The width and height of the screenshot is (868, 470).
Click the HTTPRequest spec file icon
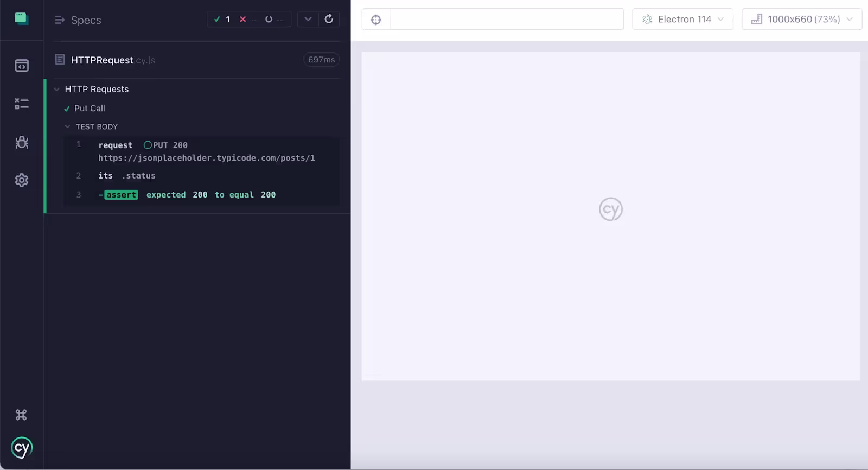(x=60, y=60)
